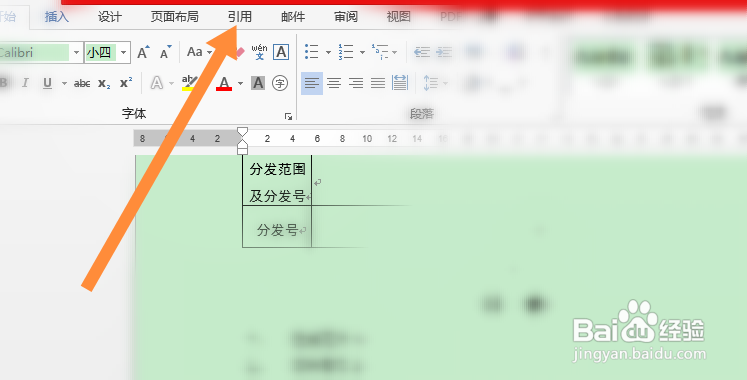
Task: Open the 视图 tab
Action: click(x=399, y=17)
